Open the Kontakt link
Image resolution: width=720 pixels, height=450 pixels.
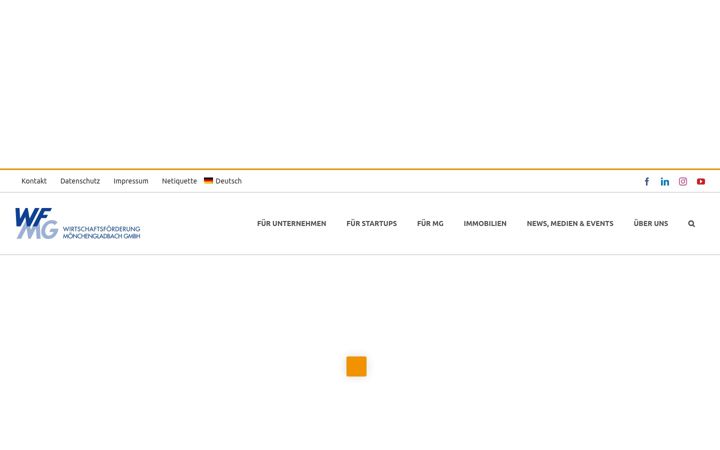coord(34,181)
